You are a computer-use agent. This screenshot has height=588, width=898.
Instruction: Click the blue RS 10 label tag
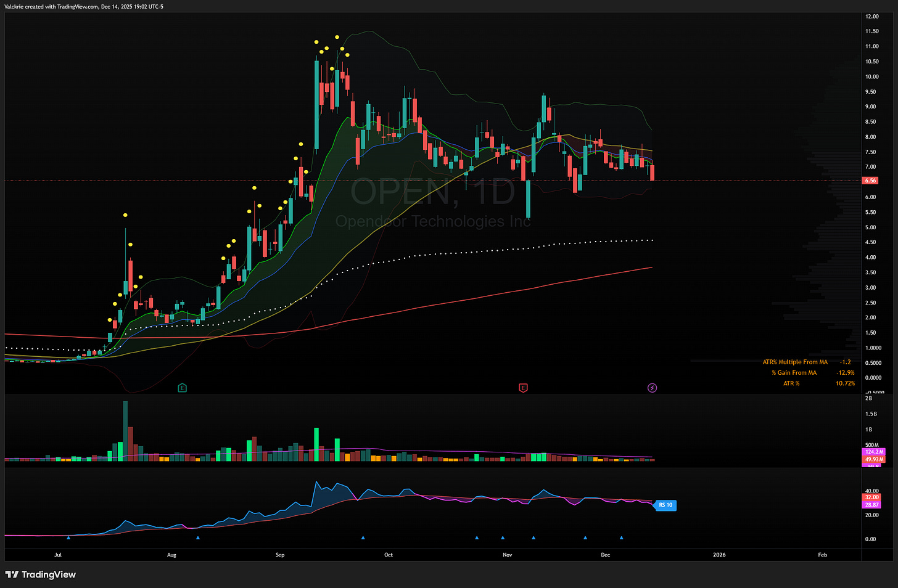[x=665, y=505]
